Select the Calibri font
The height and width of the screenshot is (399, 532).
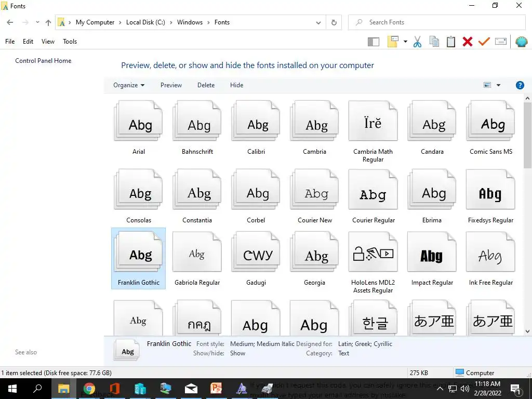pos(256,128)
